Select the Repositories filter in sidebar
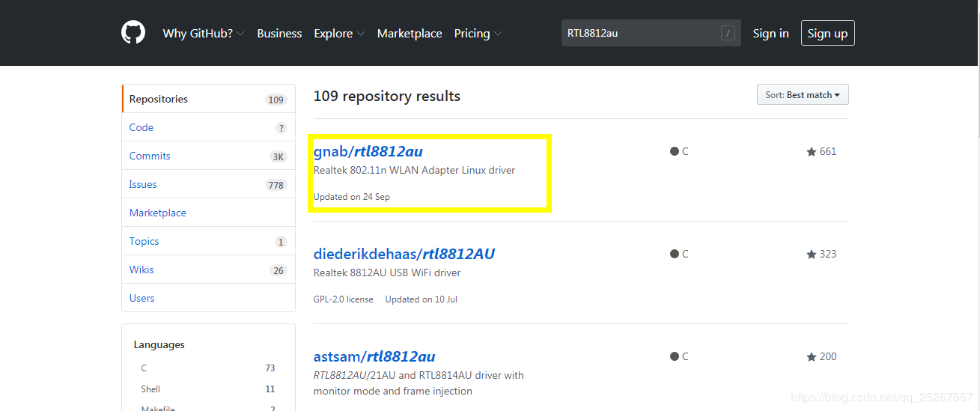This screenshot has height=411, width=980. click(x=208, y=99)
